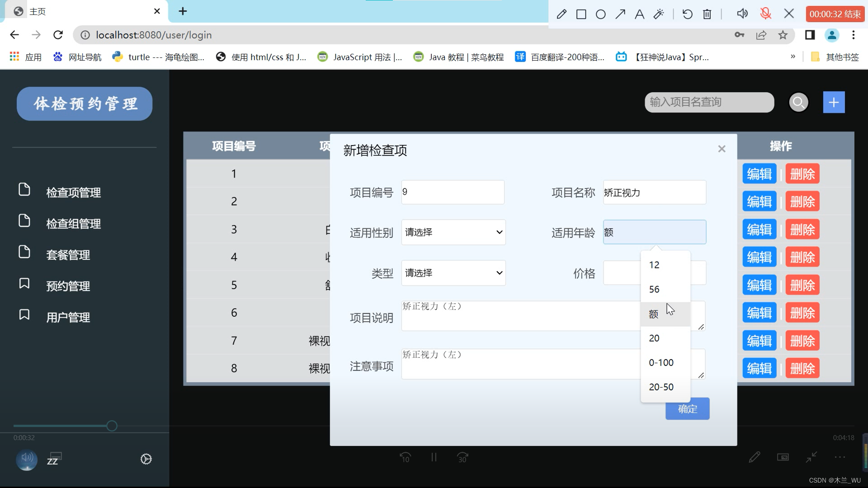Screen dimensions: 868x488
Task: Reload the current page
Action: pyautogui.click(x=58, y=35)
